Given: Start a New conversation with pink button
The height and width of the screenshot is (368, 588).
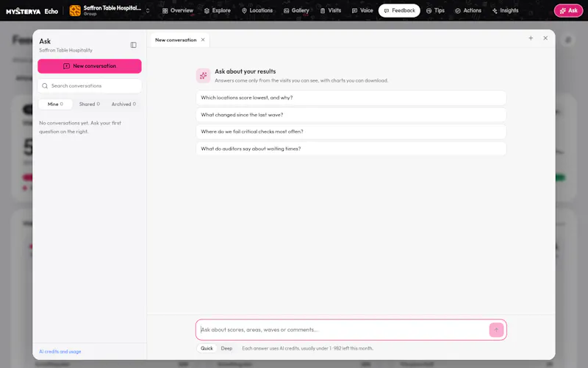Looking at the screenshot, I should click(x=90, y=66).
